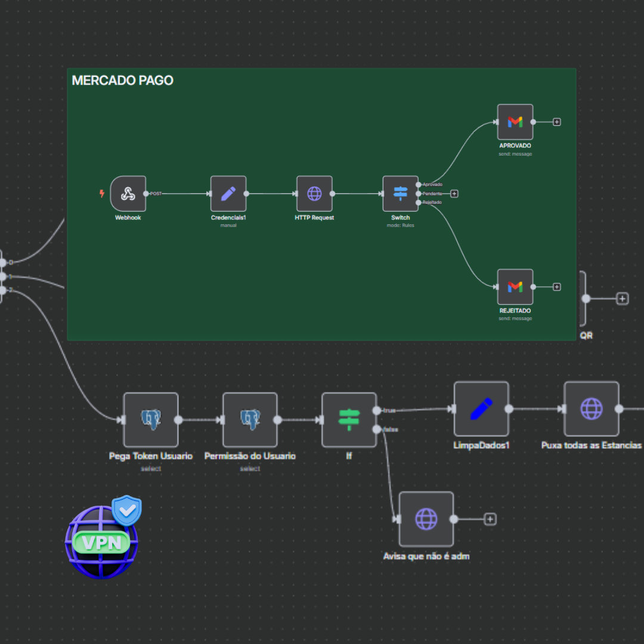Select the If condition node

[x=349, y=420]
